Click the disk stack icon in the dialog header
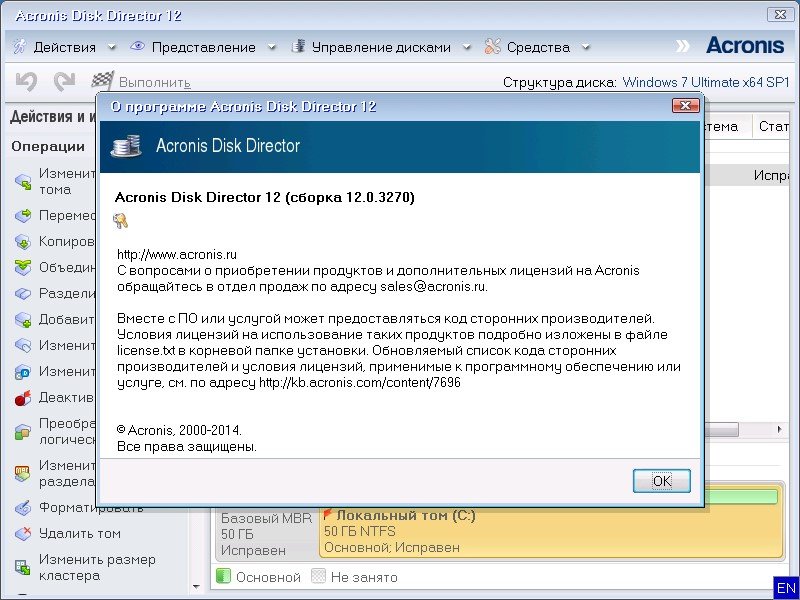 [126, 146]
